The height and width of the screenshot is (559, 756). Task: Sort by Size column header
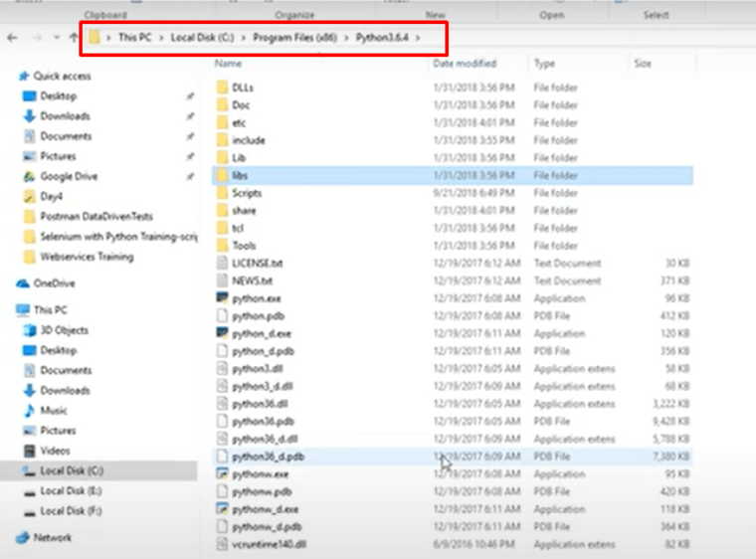coord(643,64)
